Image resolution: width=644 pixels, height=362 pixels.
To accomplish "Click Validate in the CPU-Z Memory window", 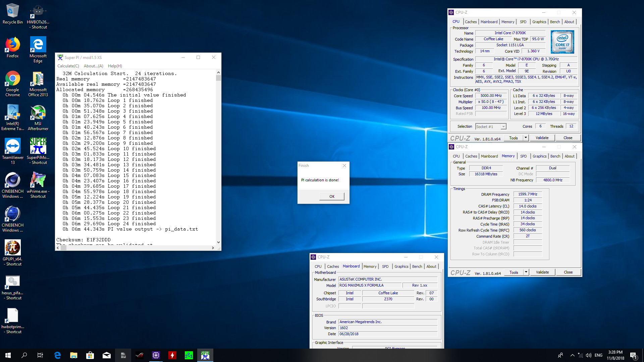I will tap(542, 272).
